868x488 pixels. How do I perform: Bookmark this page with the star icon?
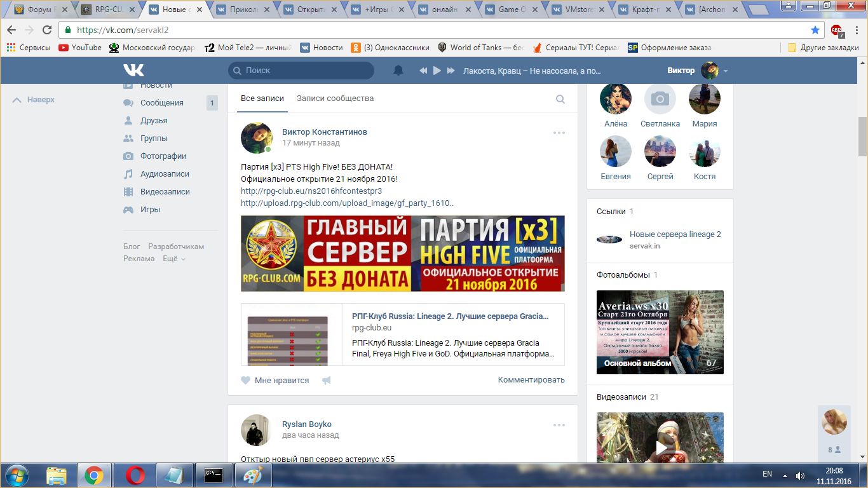pos(815,30)
